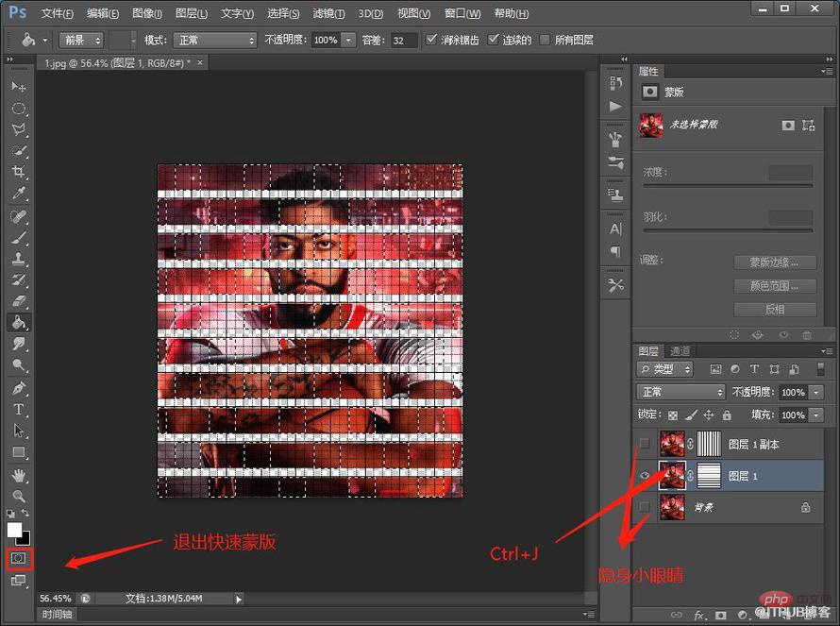
Task: Open the 模式 blend mode dropdown
Action: (215, 41)
